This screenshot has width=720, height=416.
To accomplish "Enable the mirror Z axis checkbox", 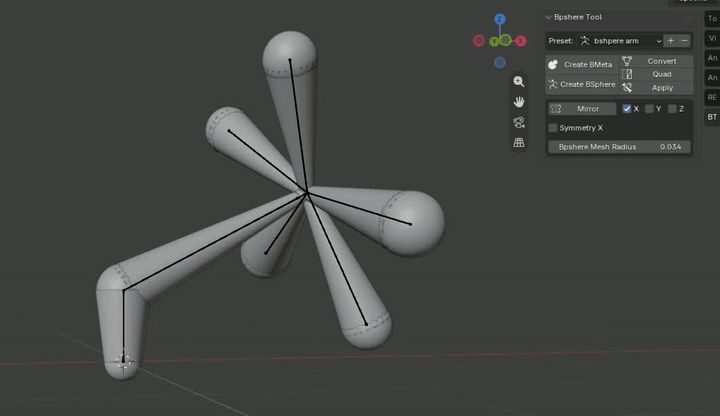I will point(672,109).
